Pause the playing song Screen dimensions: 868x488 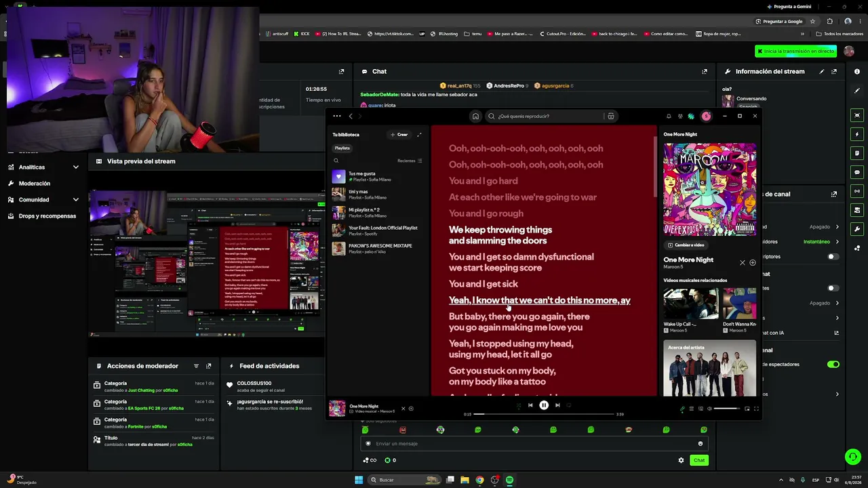click(544, 405)
